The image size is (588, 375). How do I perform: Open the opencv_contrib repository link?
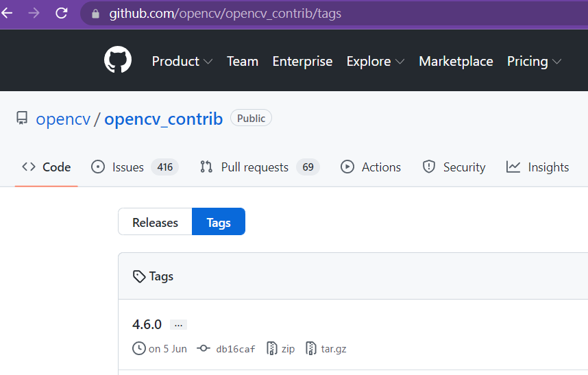164,119
